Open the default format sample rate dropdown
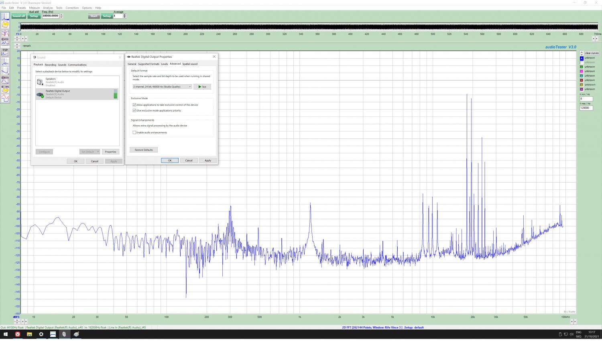 [x=162, y=87]
